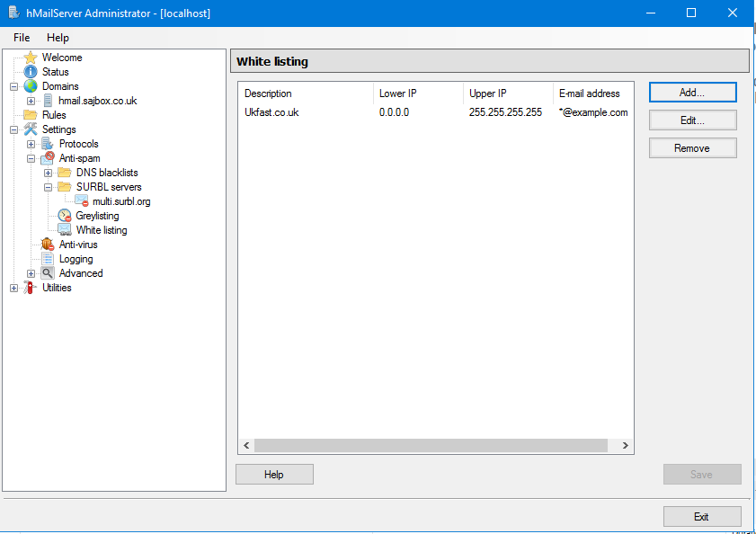Select the Settings tools icon
Image resolution: width=756 pixels, height=534 pixels.
(x=31, y=129)
